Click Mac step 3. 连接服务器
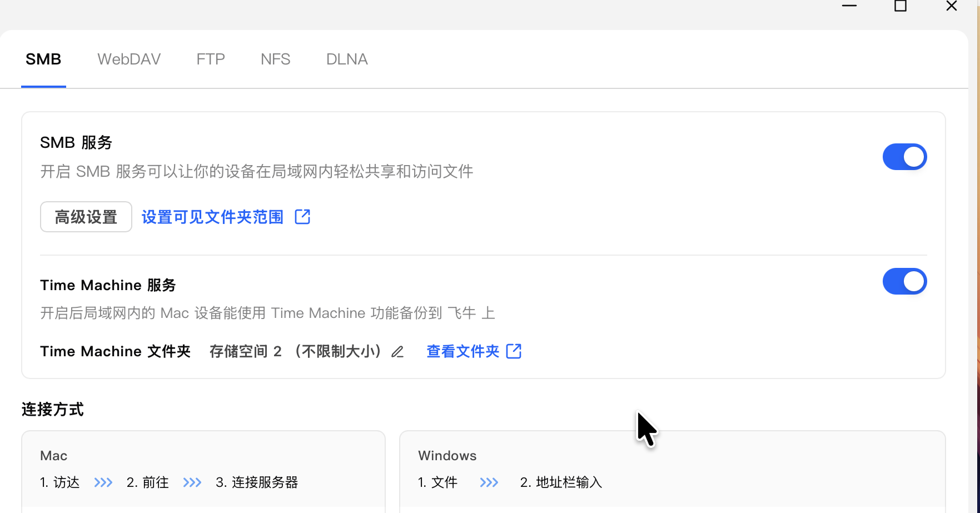 tap(257, 482)
